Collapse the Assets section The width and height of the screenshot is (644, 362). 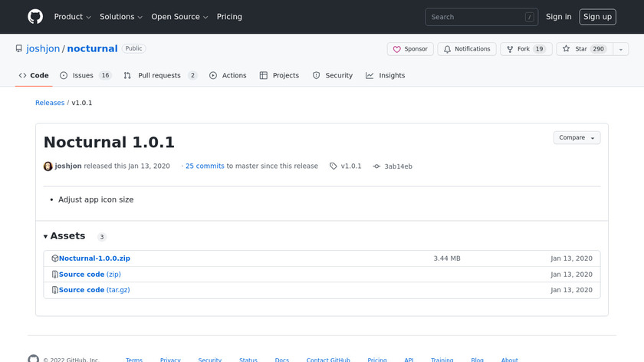pyautogui.click(x=65, y=236)
